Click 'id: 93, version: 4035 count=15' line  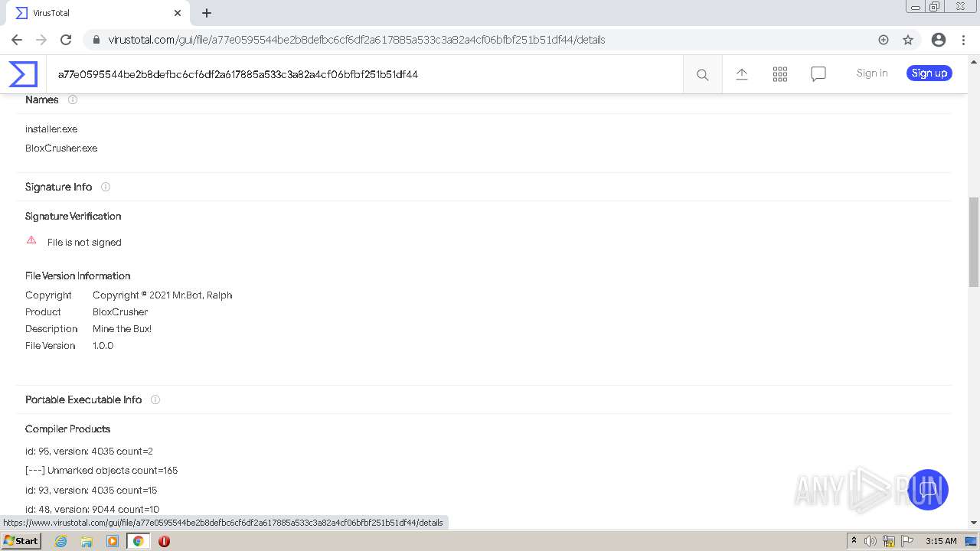point(91,490)
